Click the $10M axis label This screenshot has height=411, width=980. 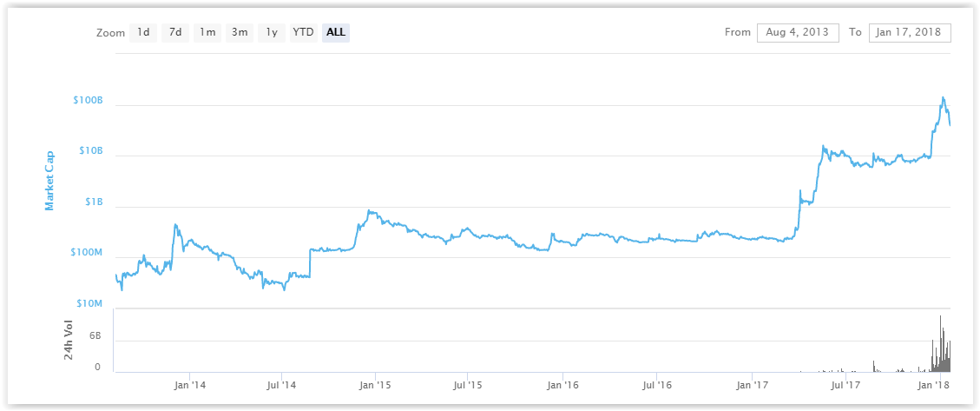89,303
